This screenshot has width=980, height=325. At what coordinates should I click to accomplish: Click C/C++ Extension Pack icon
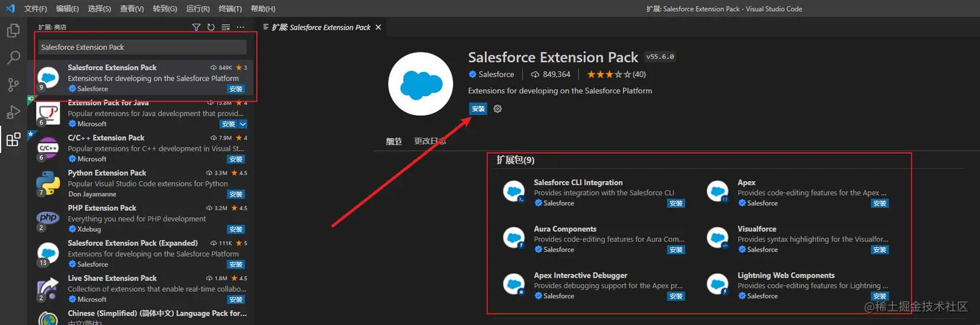pos(48,148)
